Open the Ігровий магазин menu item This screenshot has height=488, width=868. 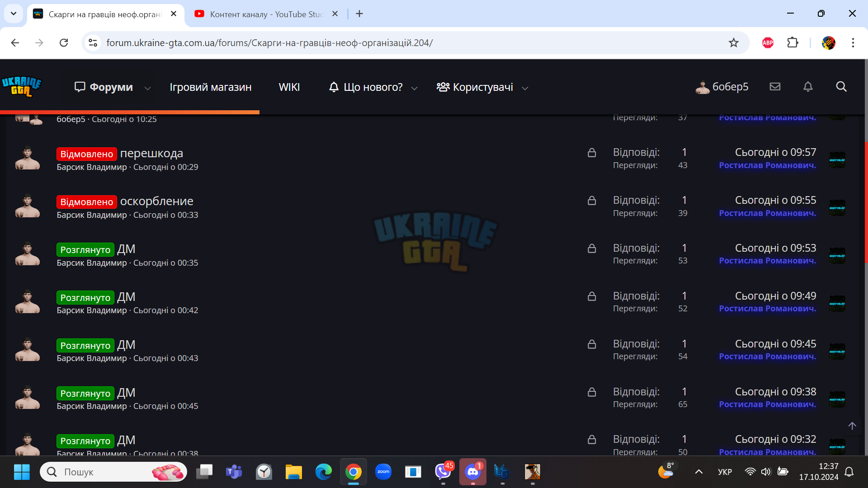(211, 87)
